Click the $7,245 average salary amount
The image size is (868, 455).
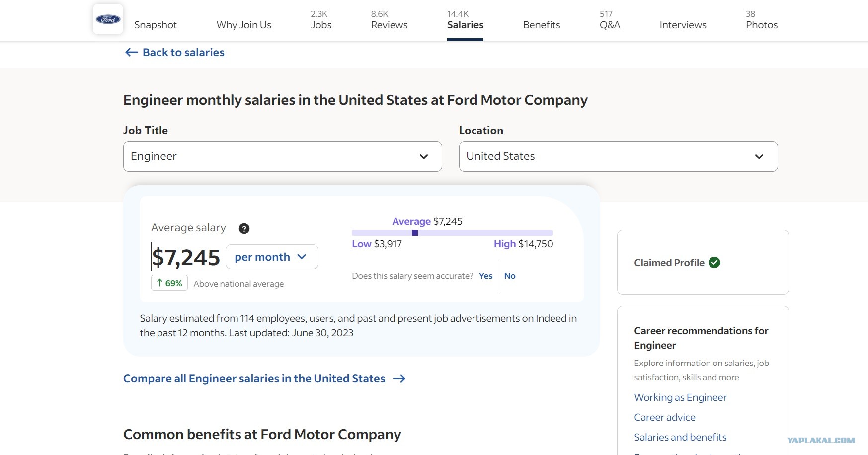coord(186,257)
